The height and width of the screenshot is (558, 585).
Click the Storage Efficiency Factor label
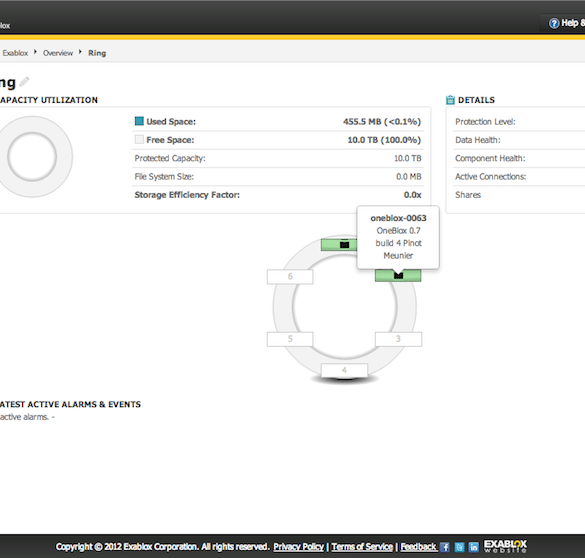coord(187,195)
